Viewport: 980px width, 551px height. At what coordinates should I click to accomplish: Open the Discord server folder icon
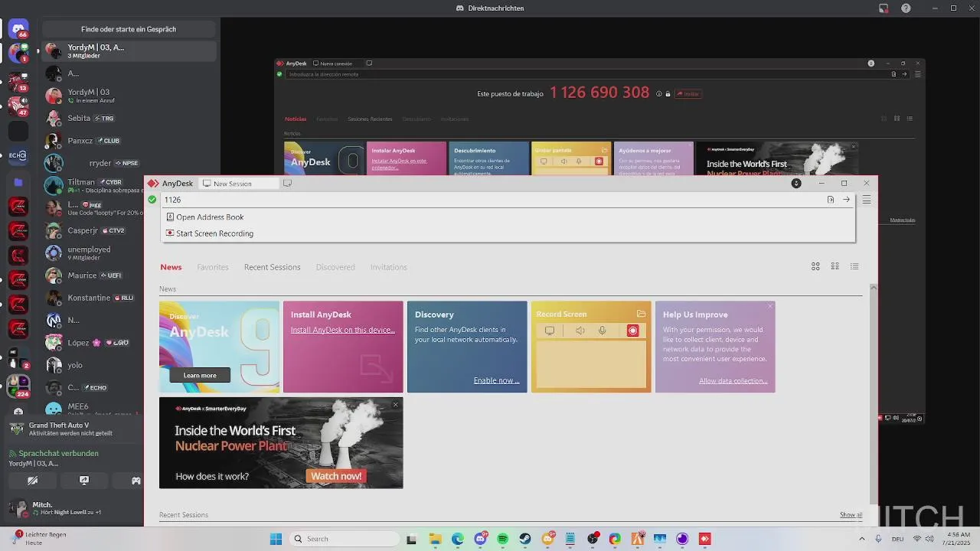coord(18,182)
